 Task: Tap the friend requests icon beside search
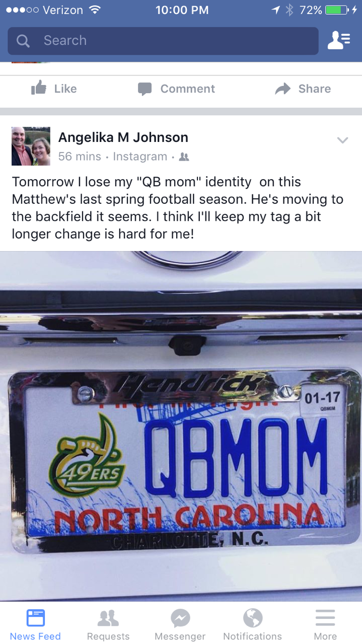(339, 41)
